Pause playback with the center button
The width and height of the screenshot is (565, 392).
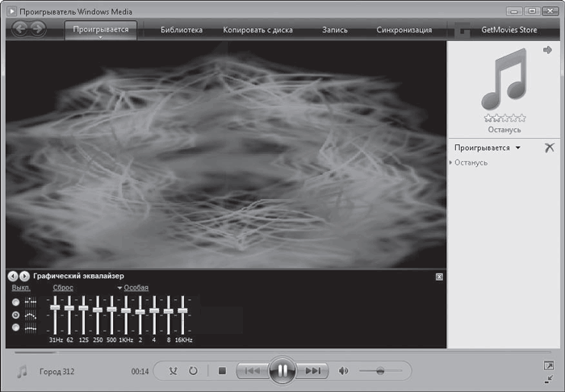click(282, 371)
